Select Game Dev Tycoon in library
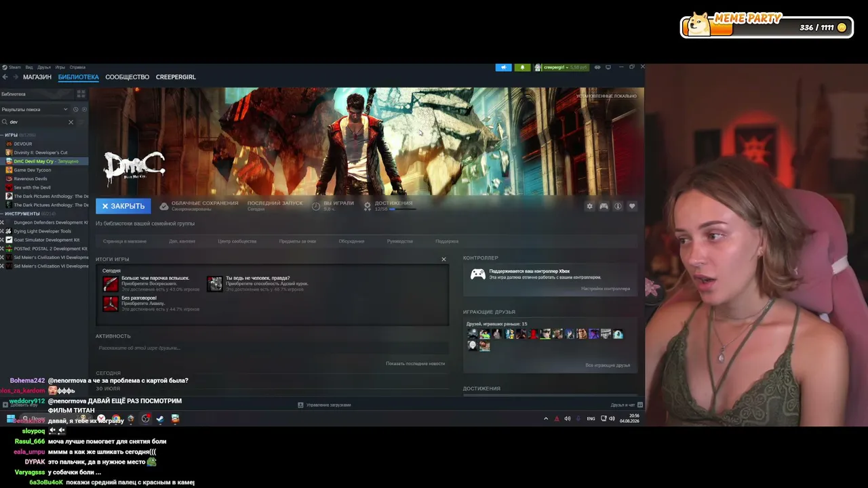The width and height of the screenshot is (868, 488). 33,170
